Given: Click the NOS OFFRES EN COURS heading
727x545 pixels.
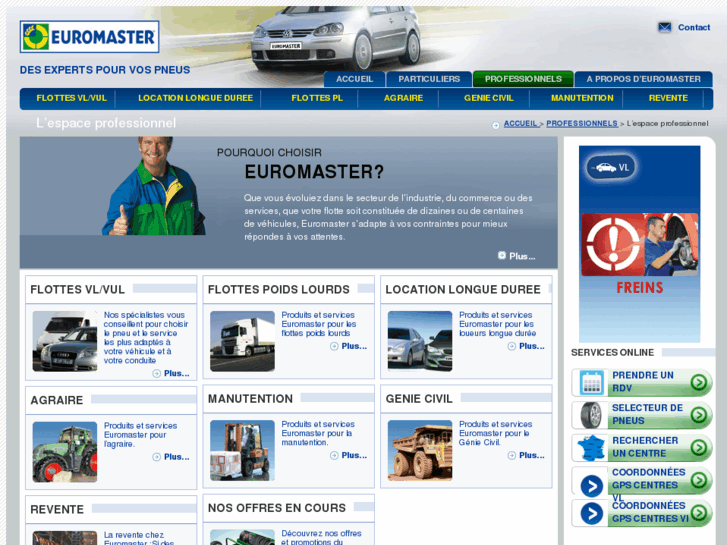Looking at the screenshot, I should click(x=277, y=508).
